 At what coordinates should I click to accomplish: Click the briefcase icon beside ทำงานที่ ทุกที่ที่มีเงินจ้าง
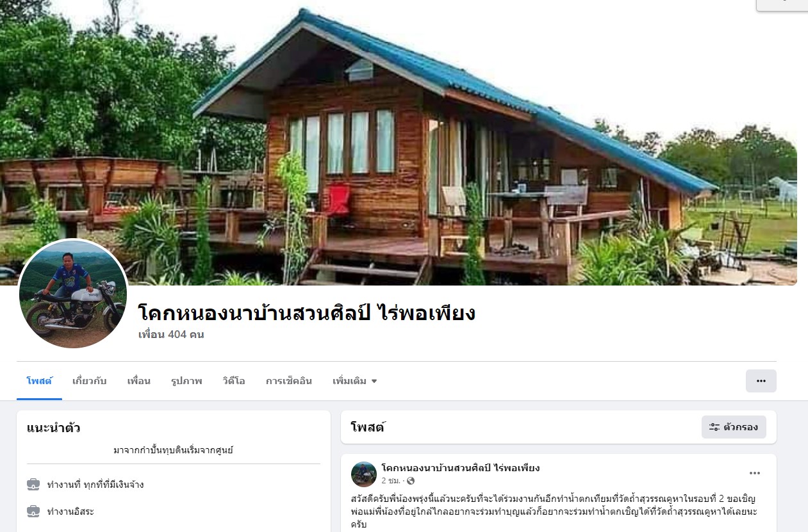coord(33,484)
